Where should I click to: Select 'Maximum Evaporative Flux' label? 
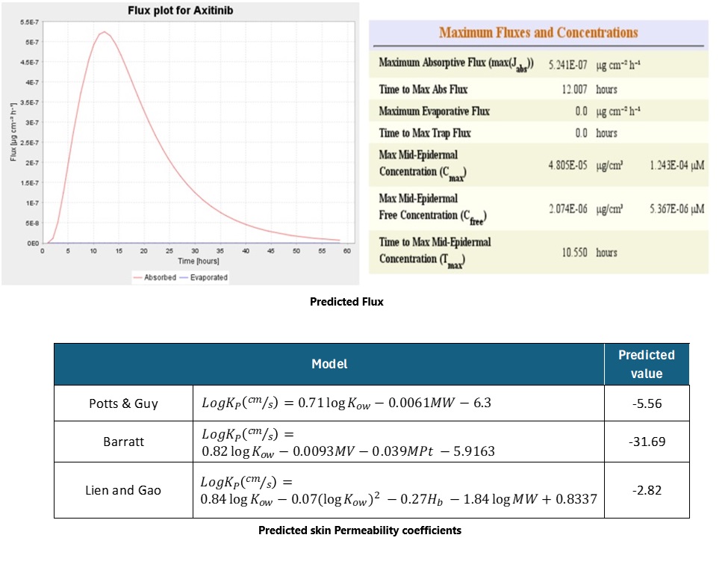pyautogui.click(x=434, y=111)
